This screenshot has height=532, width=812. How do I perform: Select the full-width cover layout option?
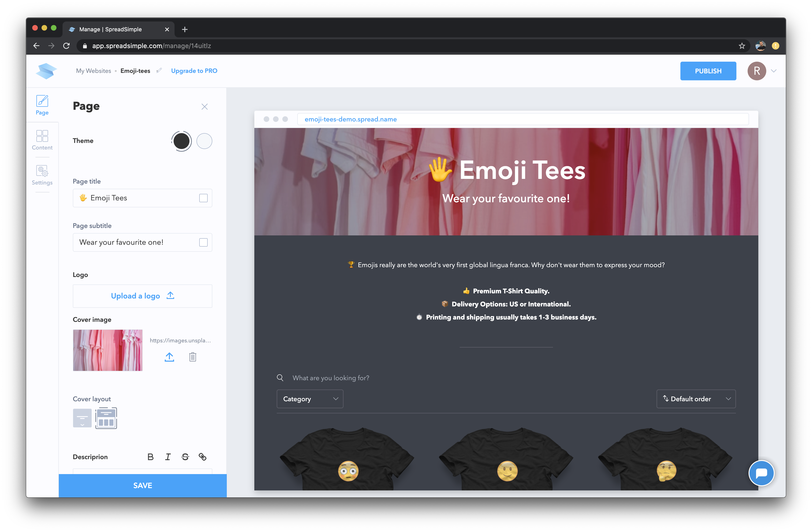pyautogui.click(x=82, y=418)
